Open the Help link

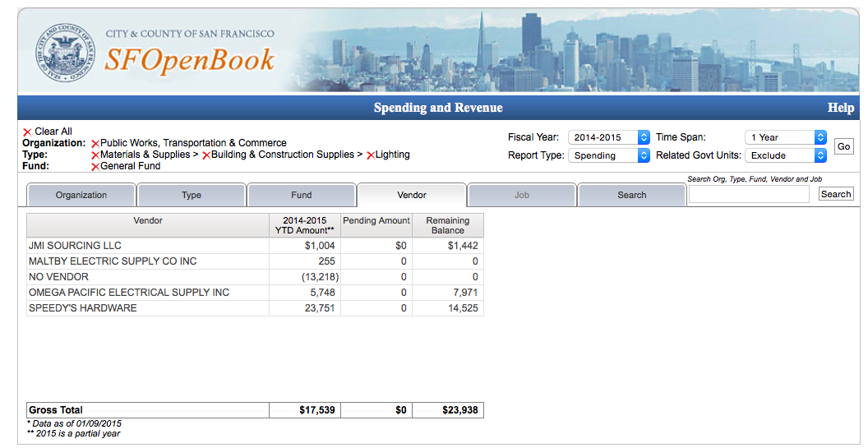point(840,108)
